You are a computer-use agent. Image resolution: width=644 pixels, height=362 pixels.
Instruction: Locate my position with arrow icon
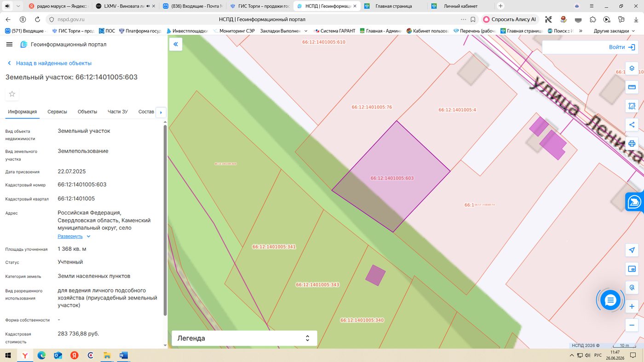[632, 250]
